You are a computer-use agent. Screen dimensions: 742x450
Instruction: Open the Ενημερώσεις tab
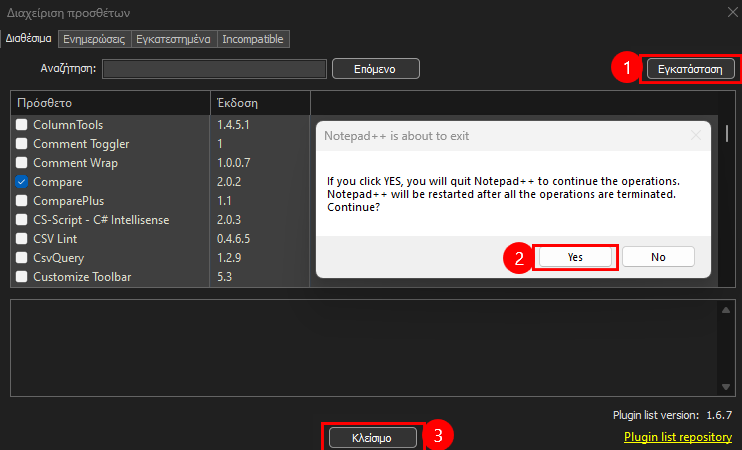pos(94,39)
